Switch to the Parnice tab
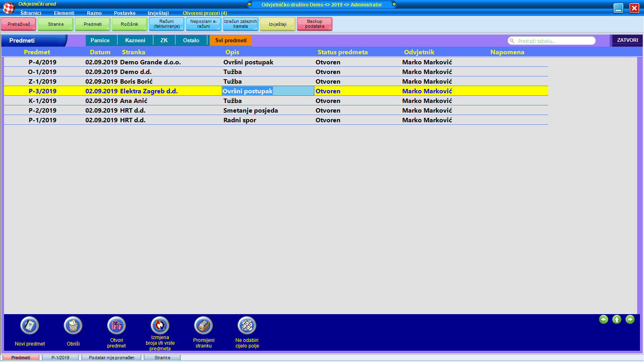Screen dimensions: 644x362 pos(100,41)
